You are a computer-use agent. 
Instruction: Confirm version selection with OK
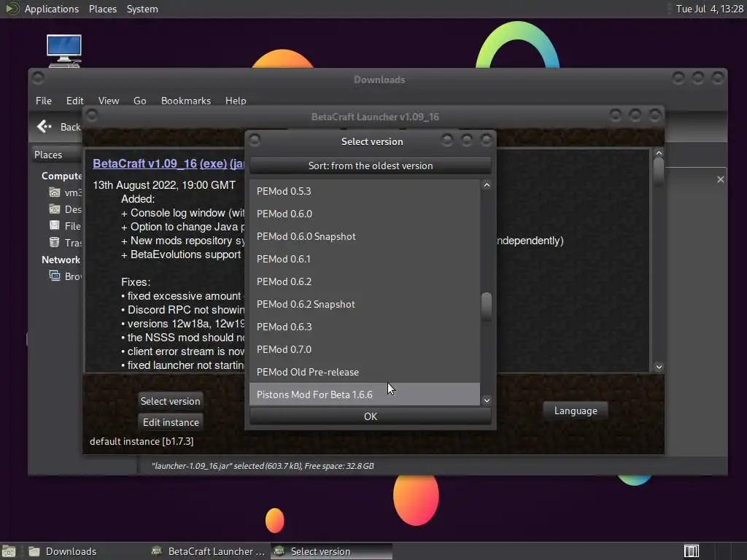[370, 416]
